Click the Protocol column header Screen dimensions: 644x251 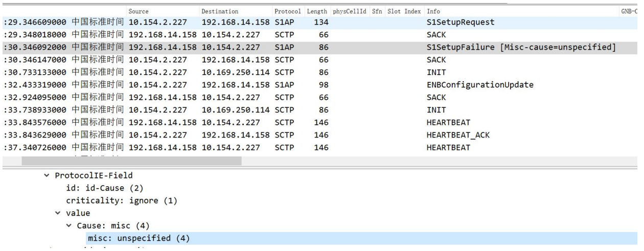[287, 11]
